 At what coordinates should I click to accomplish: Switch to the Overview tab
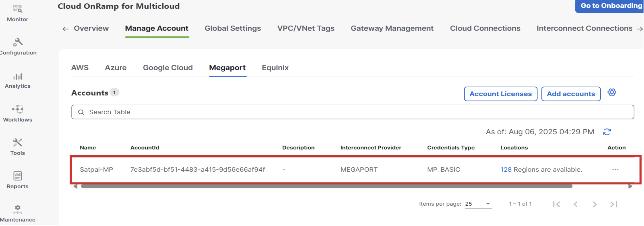pyautogui.click(x=91, y=28)
